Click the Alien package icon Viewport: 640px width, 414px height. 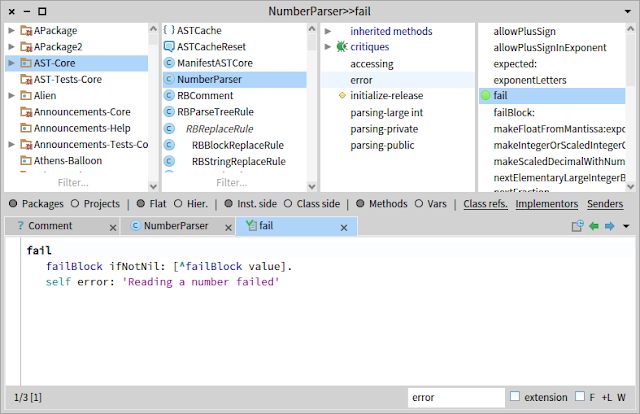(x=26, y=96)
